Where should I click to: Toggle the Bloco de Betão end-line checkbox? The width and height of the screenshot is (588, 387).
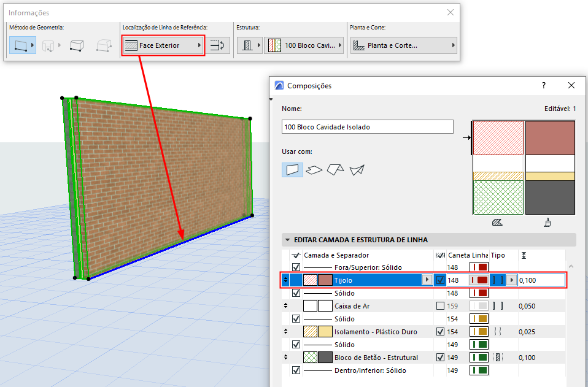440,358
